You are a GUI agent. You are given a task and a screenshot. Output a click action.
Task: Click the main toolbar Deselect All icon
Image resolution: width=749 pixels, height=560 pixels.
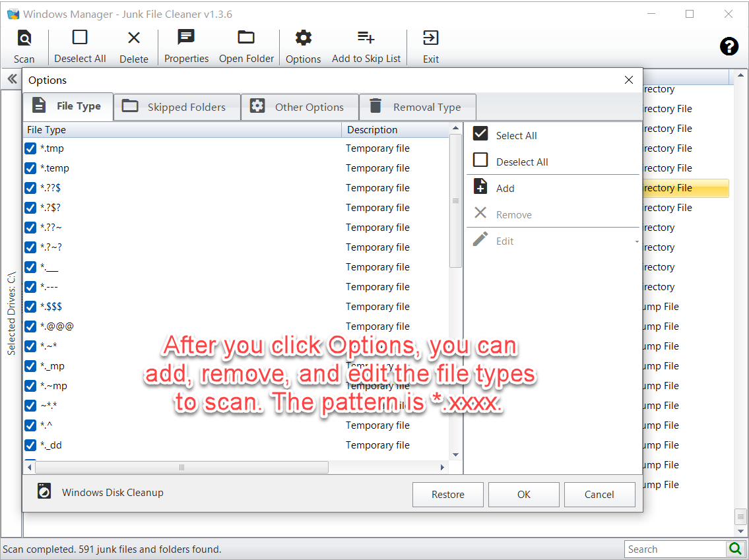point(80,37)
